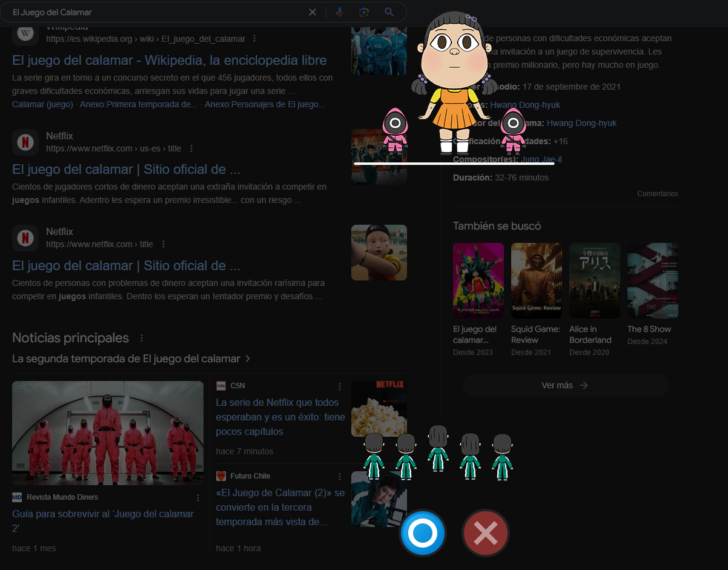Open El juego del calamar Wikipedia link
The width and height of the screenshot is (728, 570).
[x=170, y=60]
